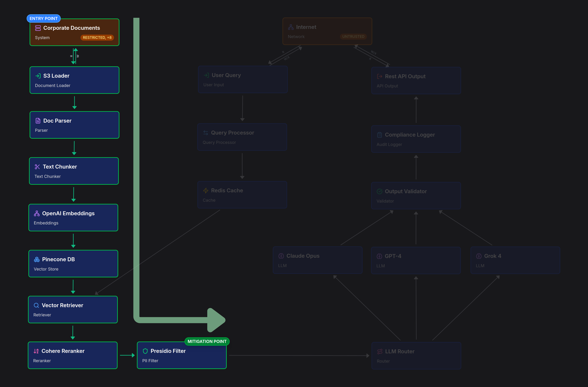The height and width of the screenshot is (387, 588).
Task: Click the magnifier icon on Vector Retriever
Action: 36,305
